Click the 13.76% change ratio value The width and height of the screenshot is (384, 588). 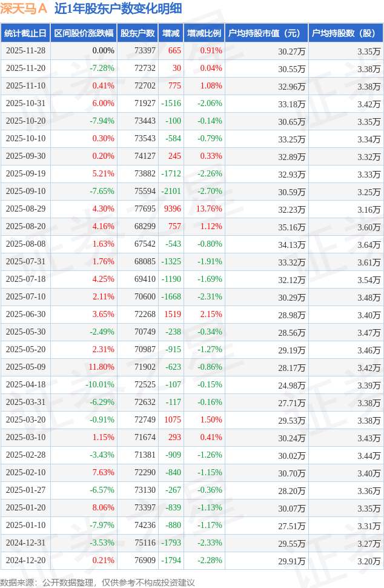(210, 209)
